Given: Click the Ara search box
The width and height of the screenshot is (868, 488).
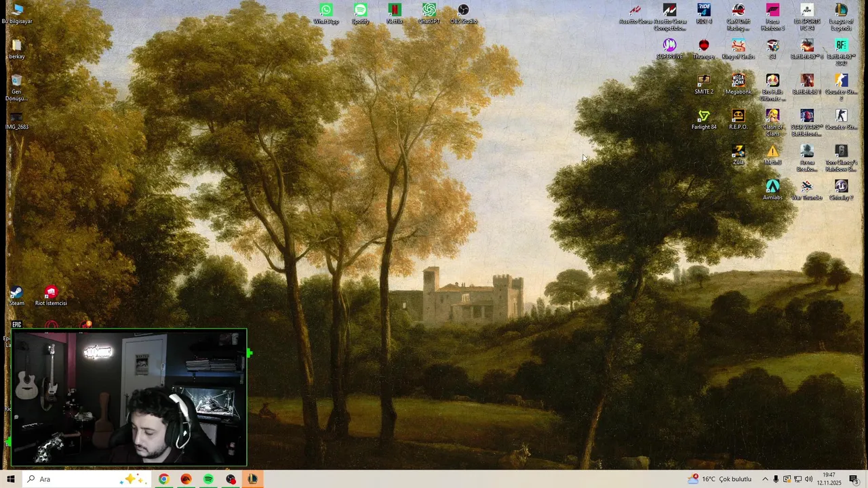Looking at the screenshot, I should click(86, 479).
